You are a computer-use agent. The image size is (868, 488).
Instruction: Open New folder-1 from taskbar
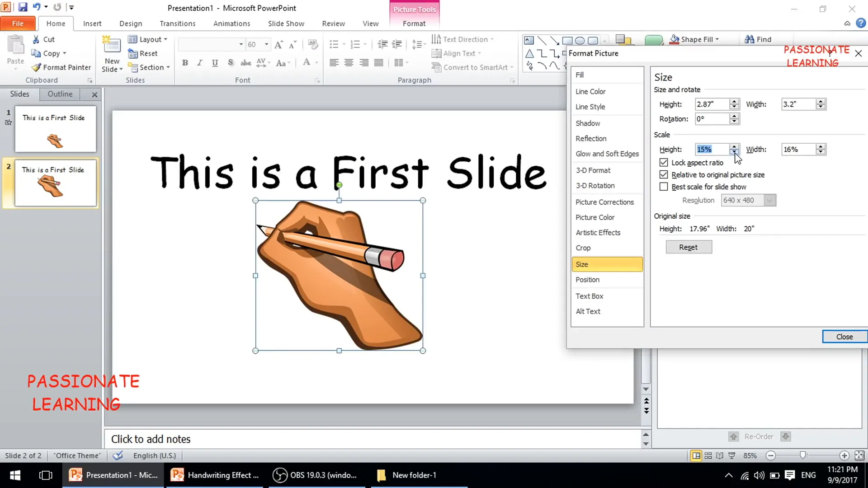419,475
